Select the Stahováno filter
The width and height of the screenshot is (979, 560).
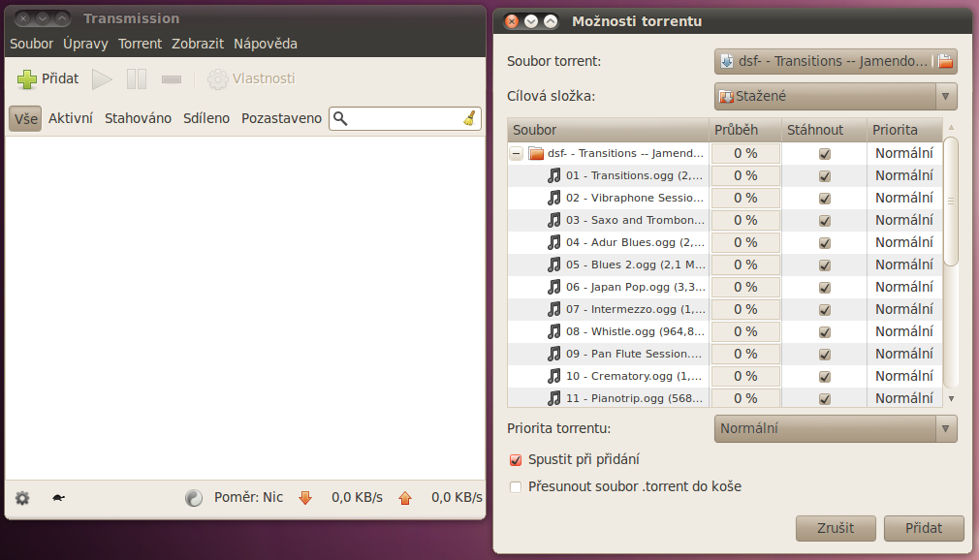[x=138, y=118]
